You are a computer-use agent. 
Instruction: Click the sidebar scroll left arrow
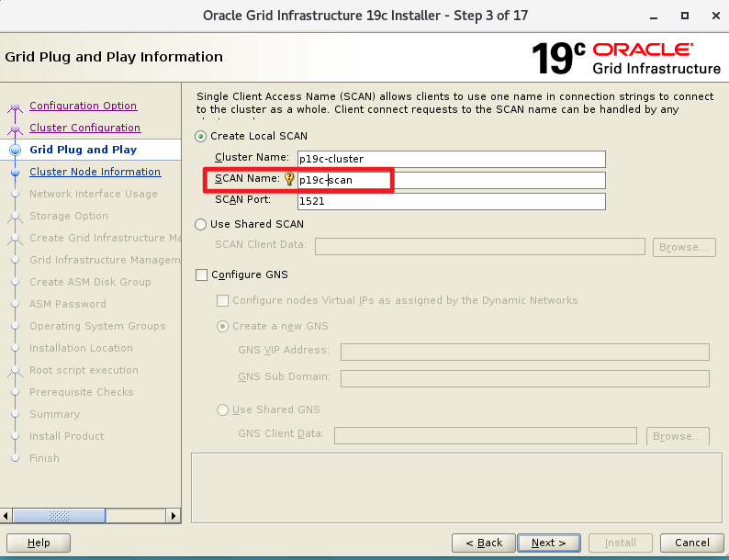(x=6, y=516)
